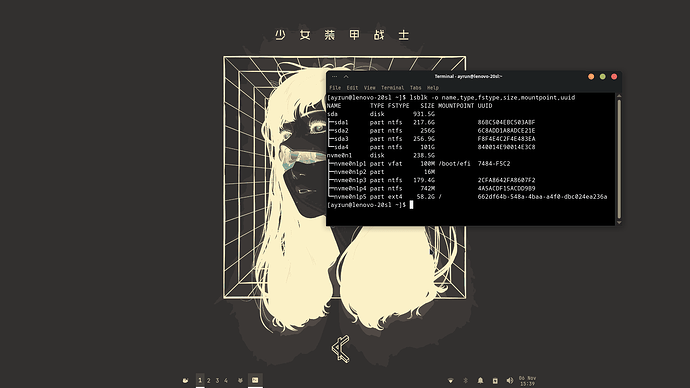Click the 662df64b UUID of root partition

coord(542,197)
